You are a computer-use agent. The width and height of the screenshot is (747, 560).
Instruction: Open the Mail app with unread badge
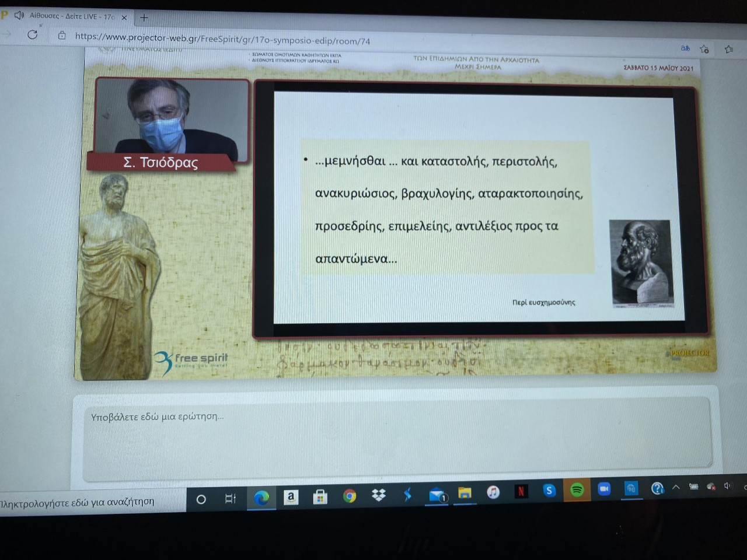tap(437, 495)
